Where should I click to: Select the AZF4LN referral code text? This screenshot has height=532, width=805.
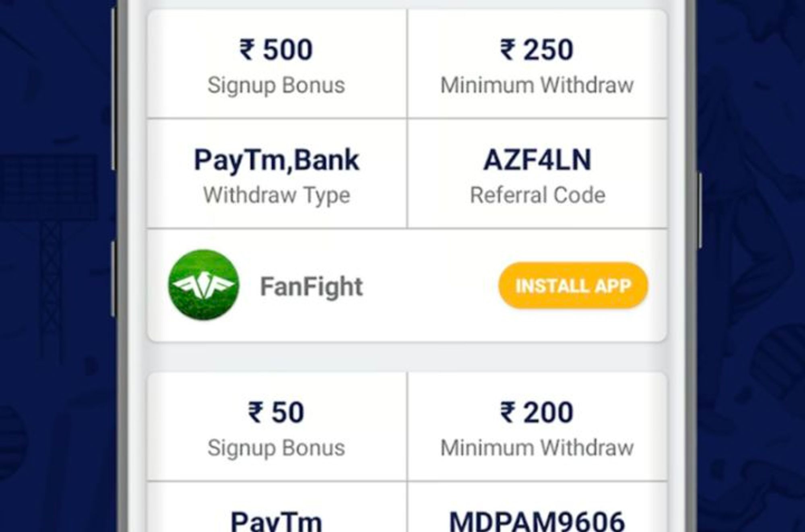tap(537, 160)
